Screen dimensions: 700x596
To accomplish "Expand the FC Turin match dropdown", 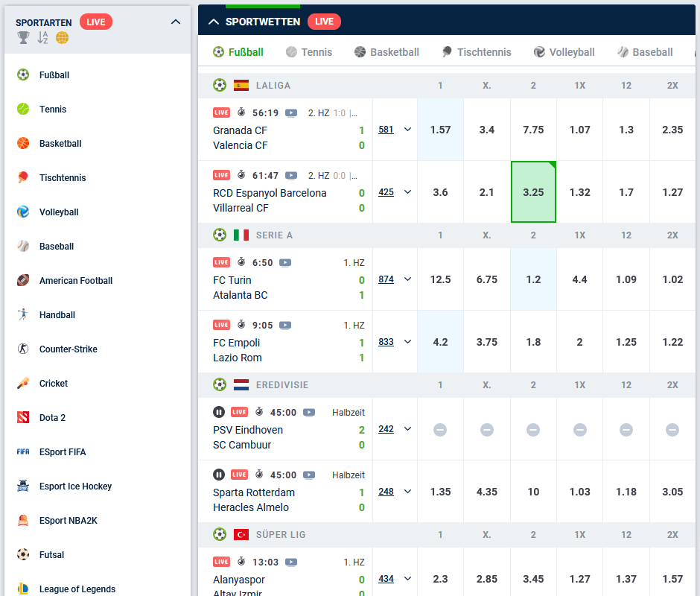I will 407,279.
